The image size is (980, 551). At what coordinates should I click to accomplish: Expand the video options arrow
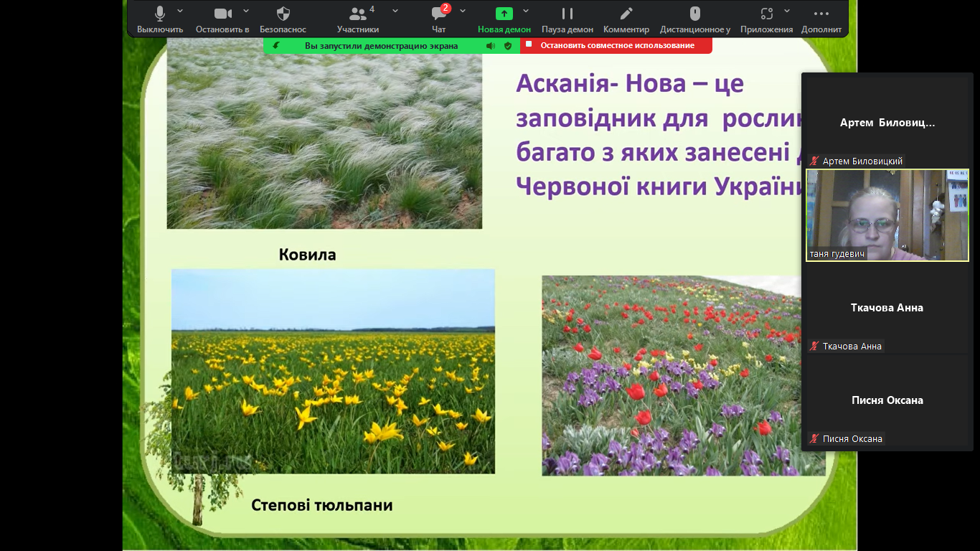pyautogui.click(x=246, y=11)
